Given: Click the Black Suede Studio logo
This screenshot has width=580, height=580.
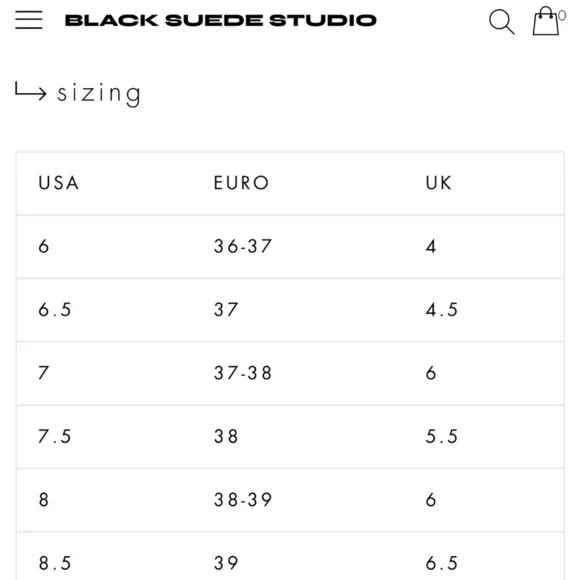Looking at the screenshot, I should [221, 20].
